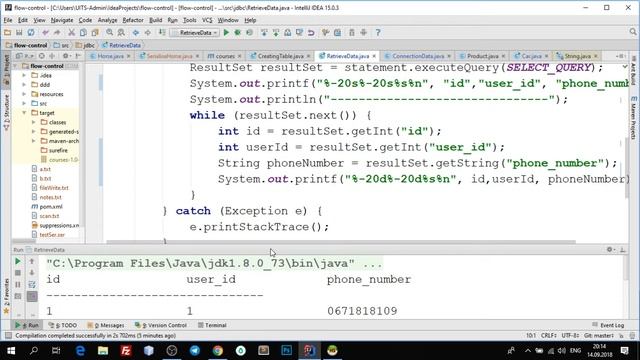Close the RetrieveData.java tab
This screenshot has width=640, height=360.
click(374, 56)
